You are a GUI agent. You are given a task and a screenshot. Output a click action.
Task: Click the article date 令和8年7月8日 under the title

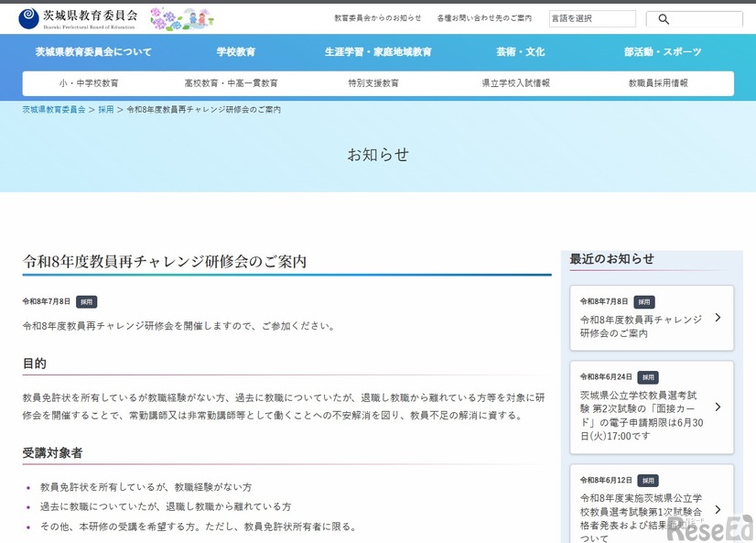[x=47, y=301]
